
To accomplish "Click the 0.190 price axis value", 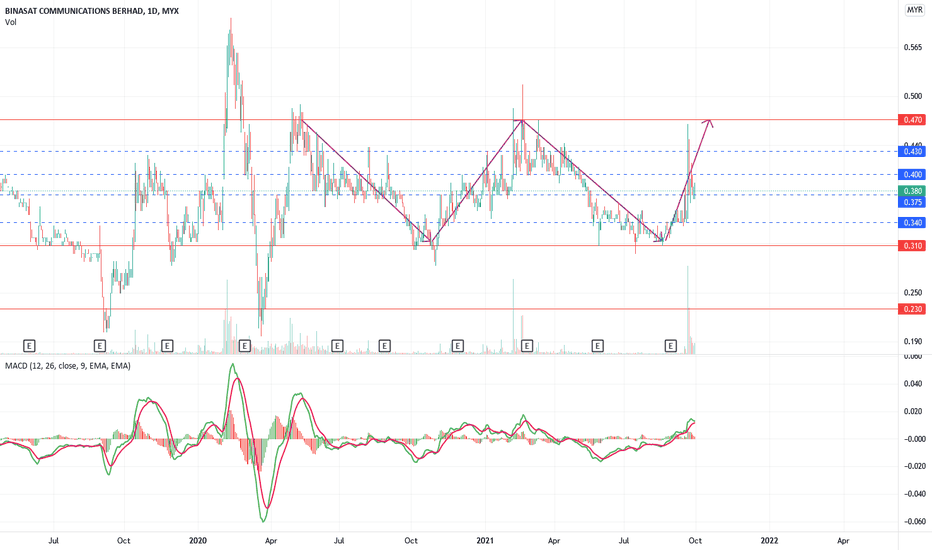I will (913, 341).
